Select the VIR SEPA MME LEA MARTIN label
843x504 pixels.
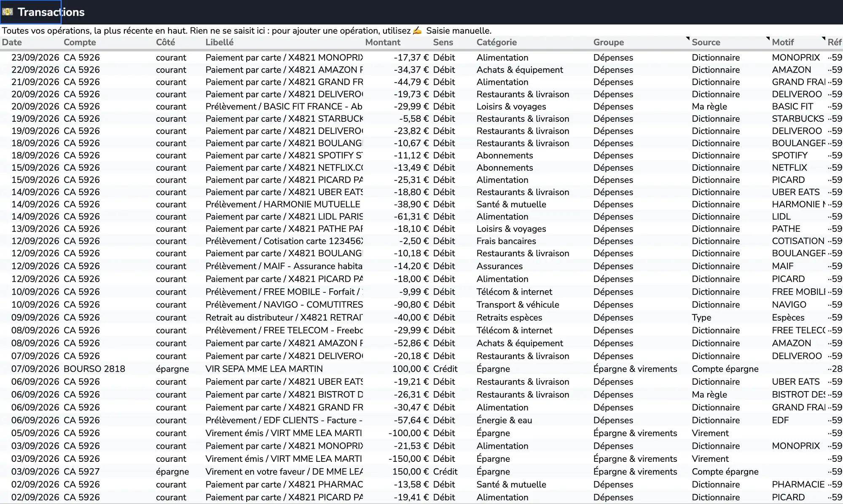point(264,369)
